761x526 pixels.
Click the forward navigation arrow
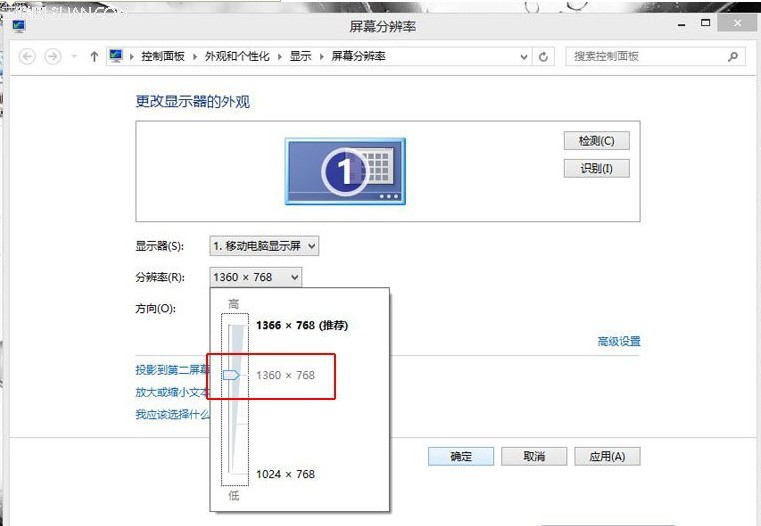[x=53, y=57]
